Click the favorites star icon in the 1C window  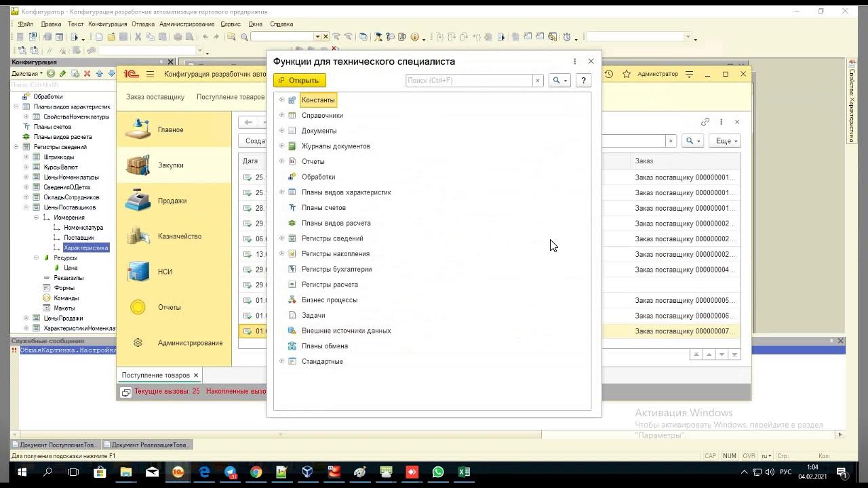pos(626,74)
